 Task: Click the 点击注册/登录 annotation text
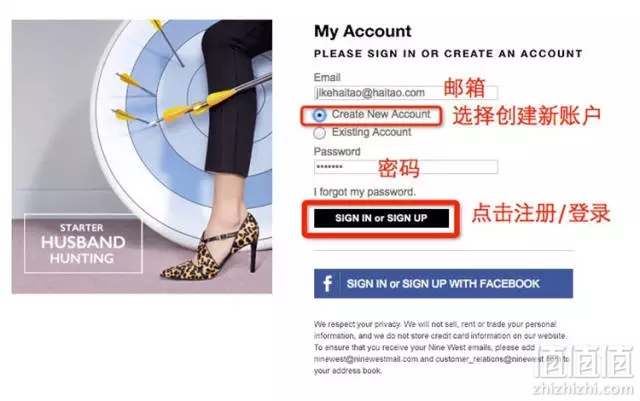coord(541,213)
